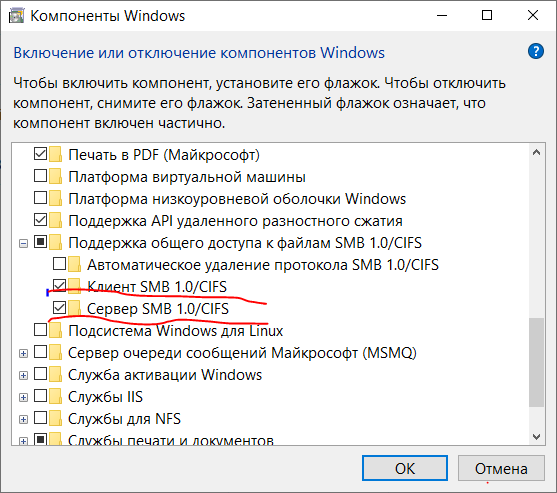557x493 pixels.
Task: Click the vertical scrollbar thumb in list
Action: point(536,362)
